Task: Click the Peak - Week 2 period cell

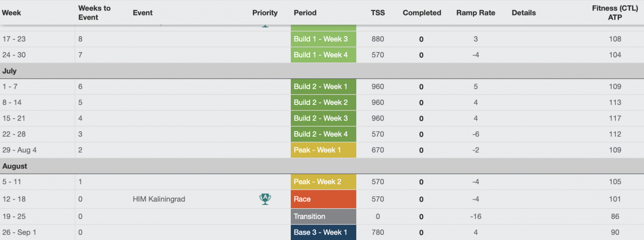Action: 323,182
